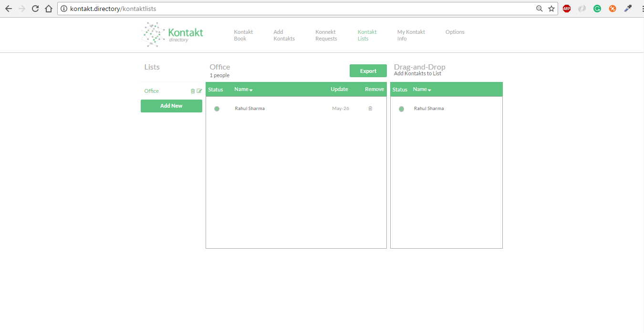Click the Office list title heading

pyautogui.click(x=219, y=67)
